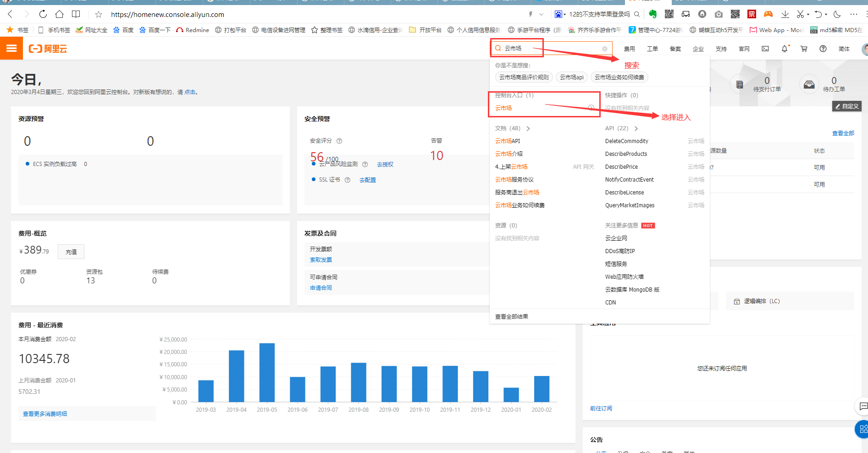
Task: Open the 云市场服务协议 document result
Action: tap(514, 180)
